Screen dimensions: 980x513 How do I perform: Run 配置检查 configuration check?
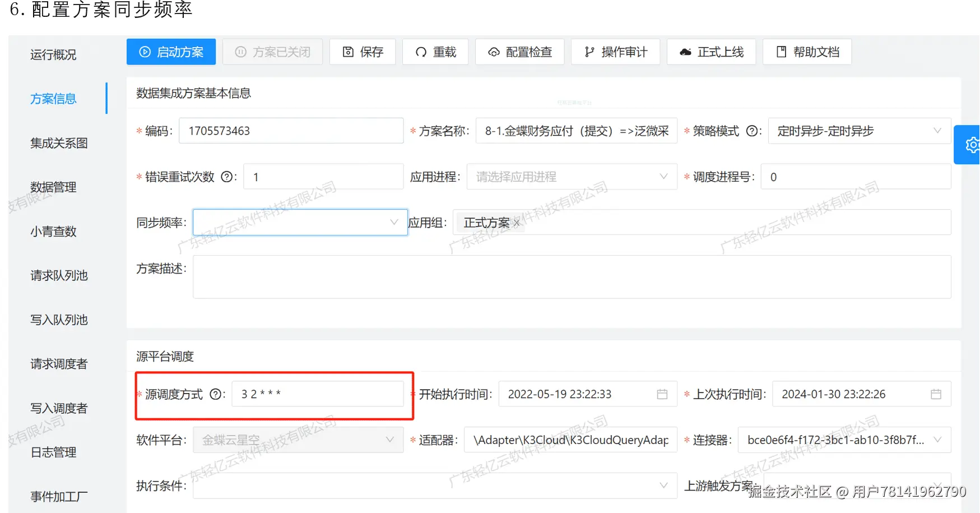click(x=519, y=52)
